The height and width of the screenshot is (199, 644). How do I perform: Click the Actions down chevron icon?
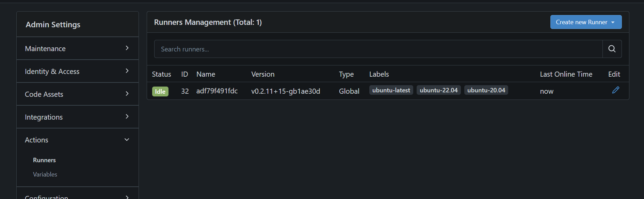127,140
